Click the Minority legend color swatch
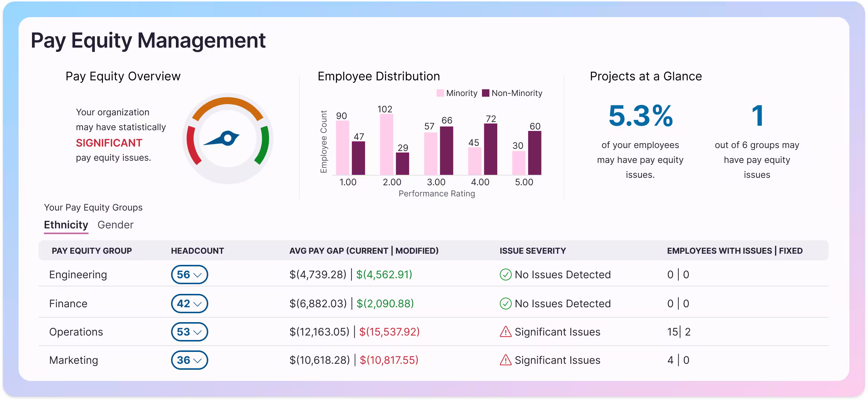 (440, 93)
